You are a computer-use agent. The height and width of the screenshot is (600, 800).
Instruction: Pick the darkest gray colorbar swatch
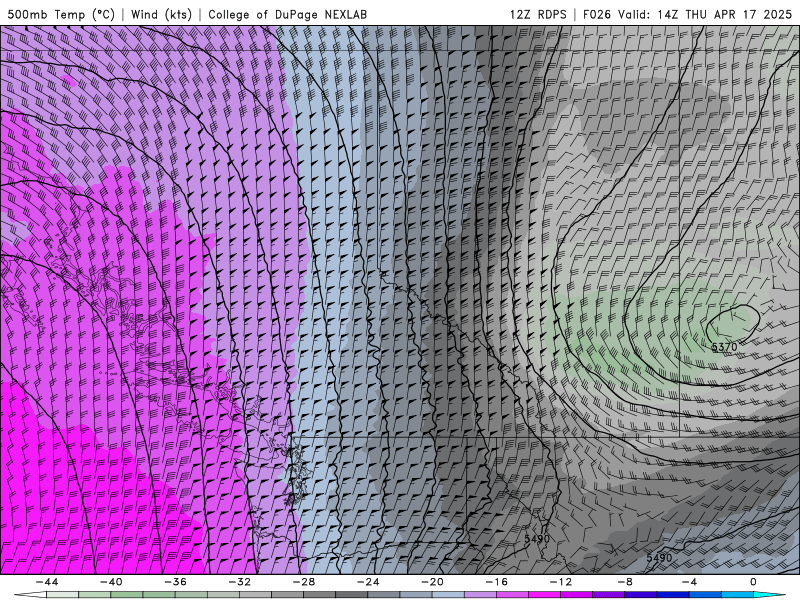point(352,595)
